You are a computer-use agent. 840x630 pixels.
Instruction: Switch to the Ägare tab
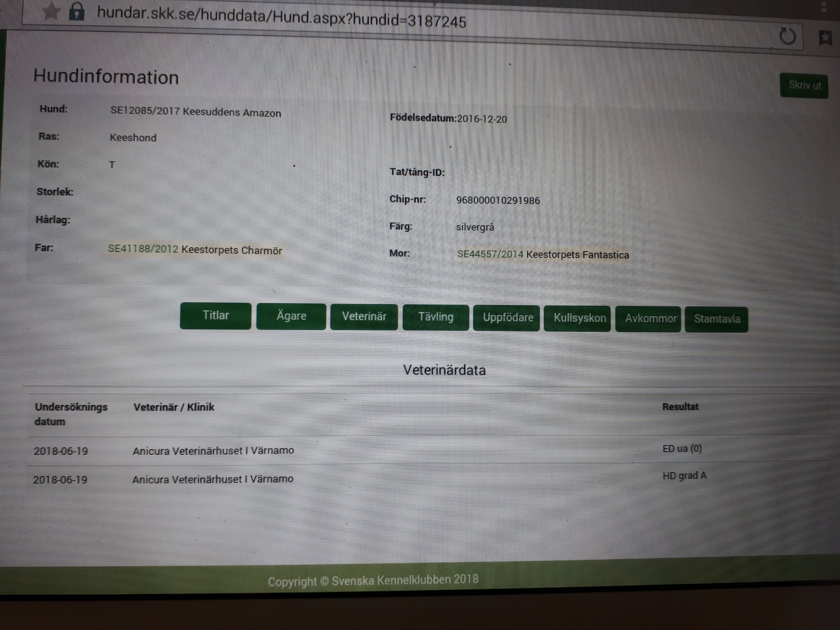[x=291, y=316]
